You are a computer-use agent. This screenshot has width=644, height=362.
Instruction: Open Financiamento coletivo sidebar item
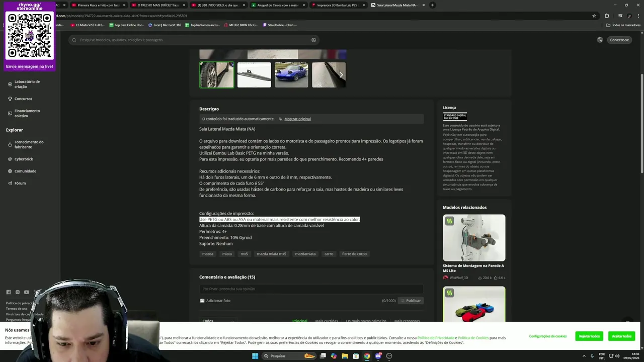[x=27, y=113]
